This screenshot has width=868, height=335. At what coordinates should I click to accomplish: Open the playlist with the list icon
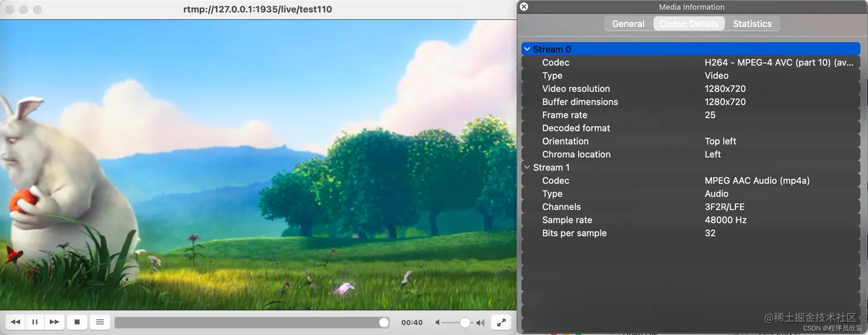coord(99,322)
